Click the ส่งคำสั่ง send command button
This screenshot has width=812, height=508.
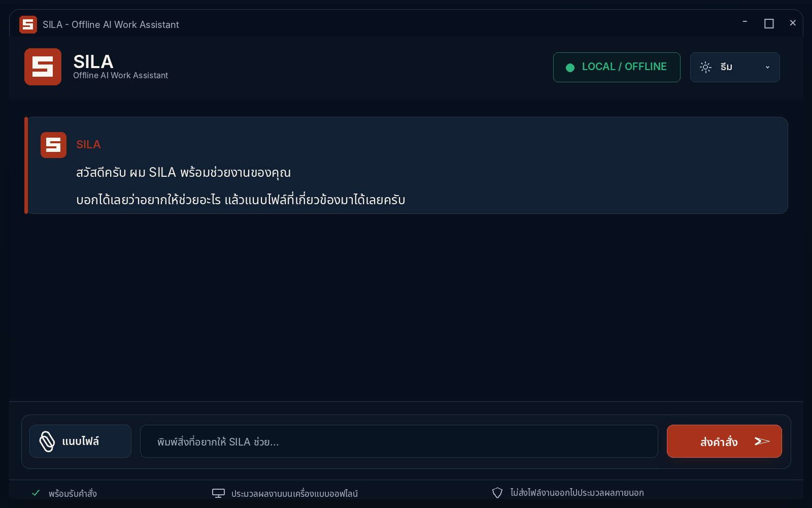coord(724,441)
